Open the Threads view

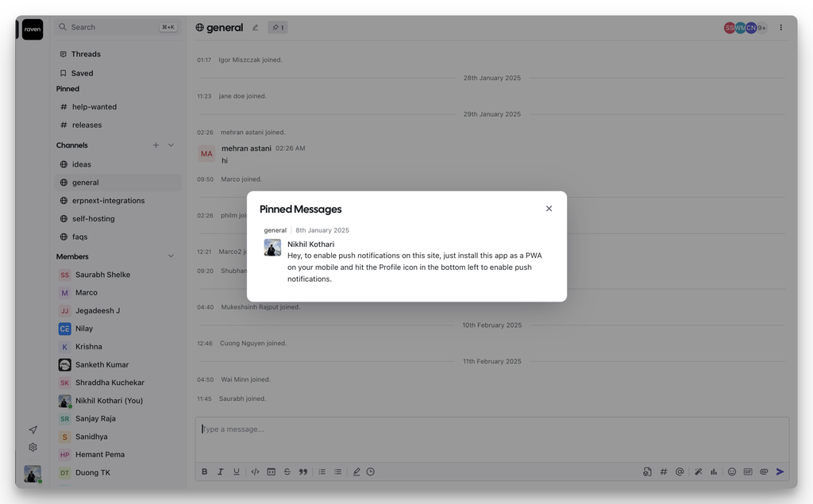[x=86, y=54]
